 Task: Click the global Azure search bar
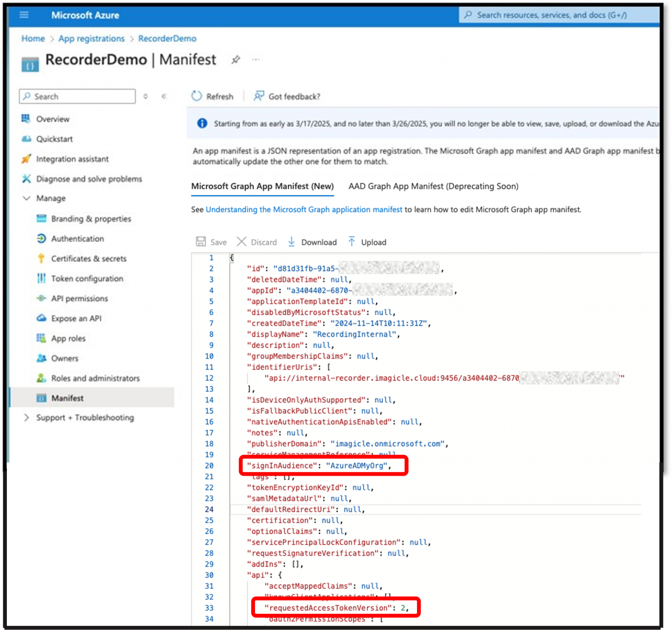click(559, 15)
